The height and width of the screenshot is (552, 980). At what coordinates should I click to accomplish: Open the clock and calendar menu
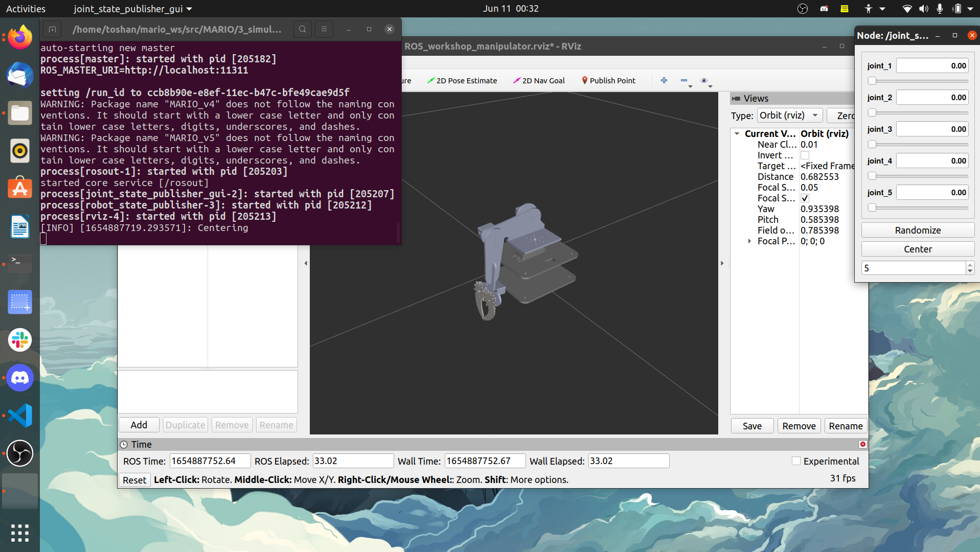tap(511, 9)
